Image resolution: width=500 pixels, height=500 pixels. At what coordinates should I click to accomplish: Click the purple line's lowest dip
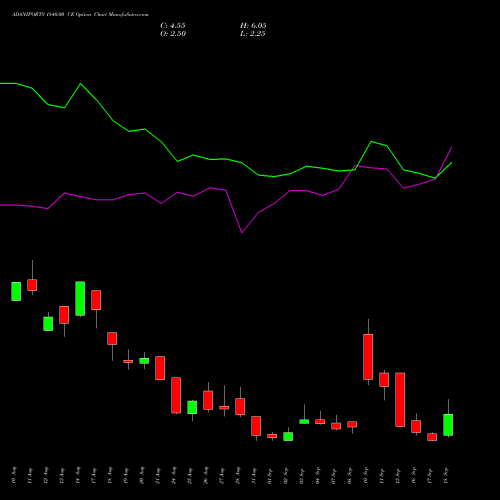pos(242,232)
